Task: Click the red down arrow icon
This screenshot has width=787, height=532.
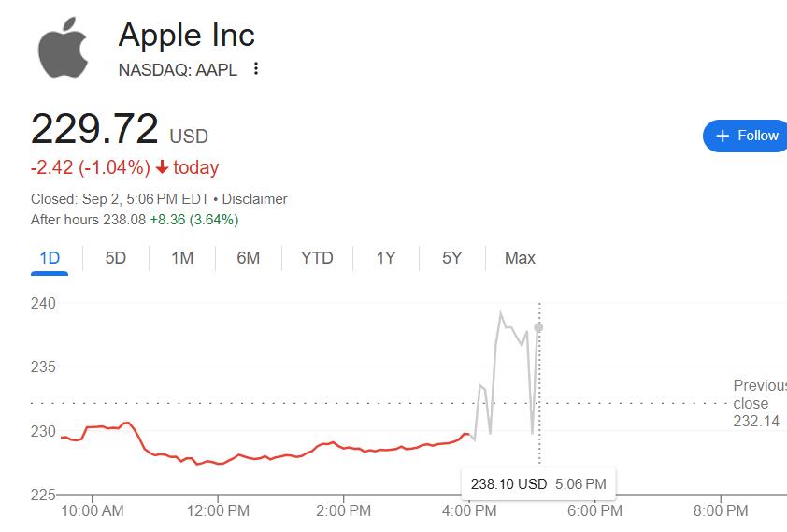Action: point(162,168)
